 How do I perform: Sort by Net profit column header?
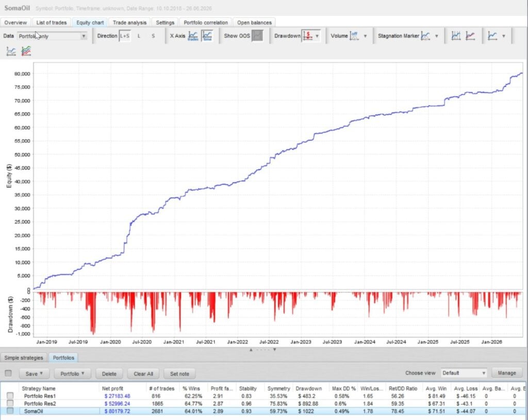112,389
